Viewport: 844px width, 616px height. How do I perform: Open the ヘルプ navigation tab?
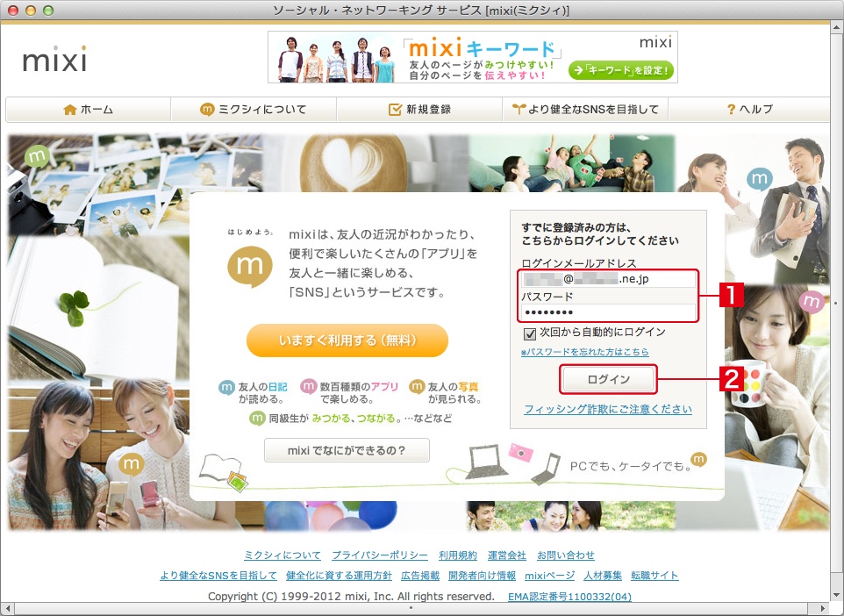tap(749, 110)
